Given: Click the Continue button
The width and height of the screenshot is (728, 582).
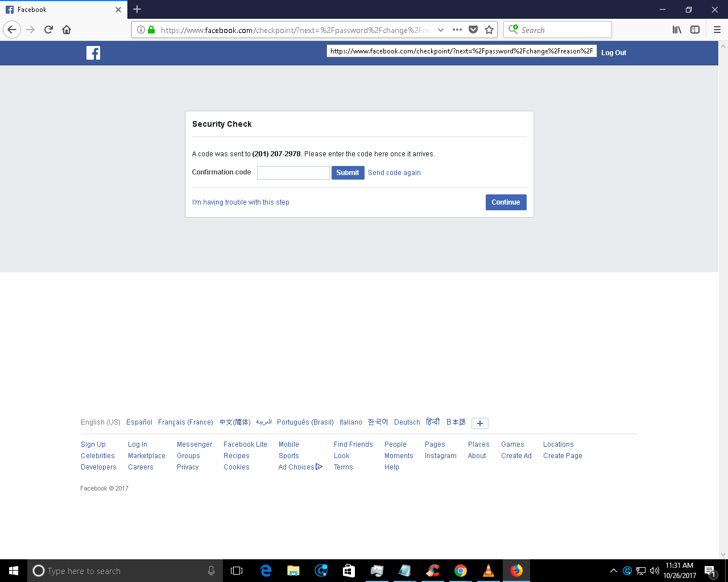Looking at the screenshot, I should coord(506,202).
